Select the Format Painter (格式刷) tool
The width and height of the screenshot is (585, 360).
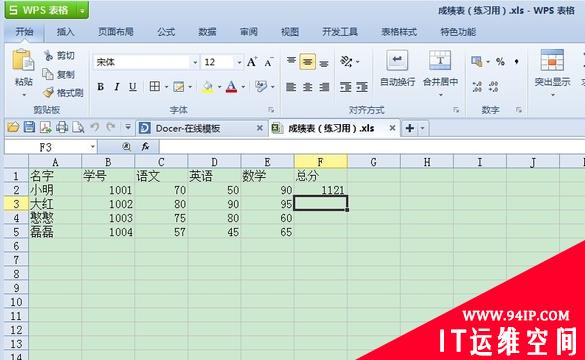63,93
